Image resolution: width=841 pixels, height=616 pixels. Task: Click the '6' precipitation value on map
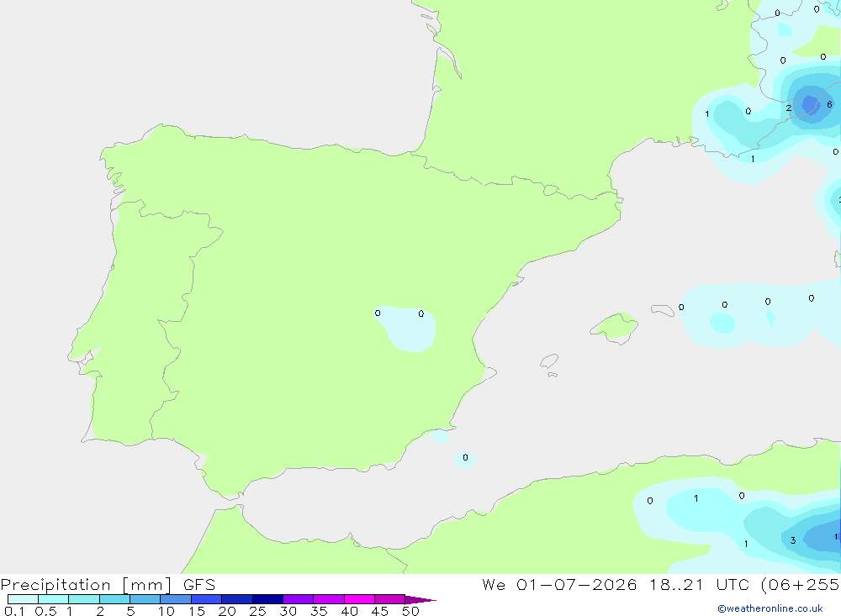(829, 104)
